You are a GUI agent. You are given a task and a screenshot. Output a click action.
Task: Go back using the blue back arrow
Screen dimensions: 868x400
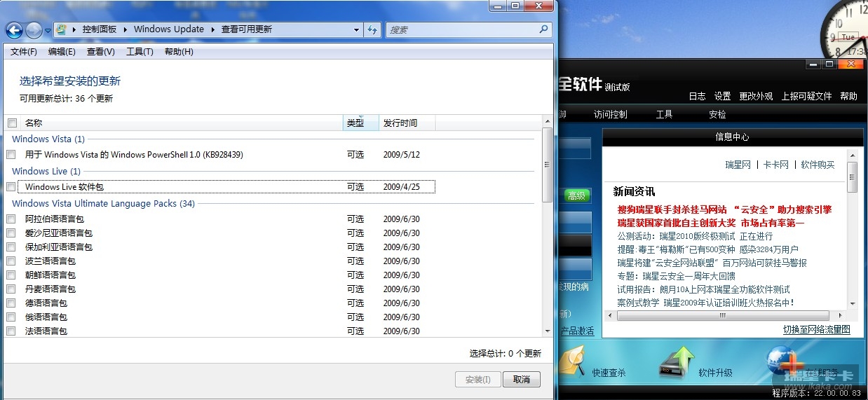[x=14, y=30]
